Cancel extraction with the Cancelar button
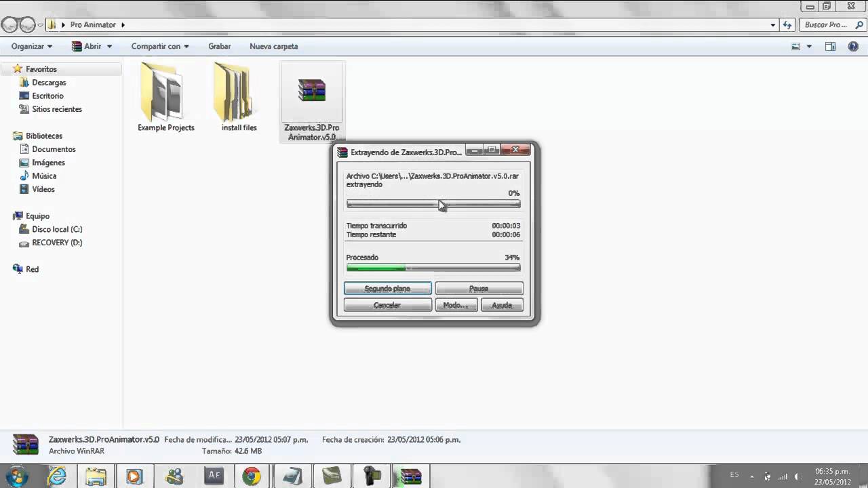This screenshot has width=868, height=488. click(387, 305)
